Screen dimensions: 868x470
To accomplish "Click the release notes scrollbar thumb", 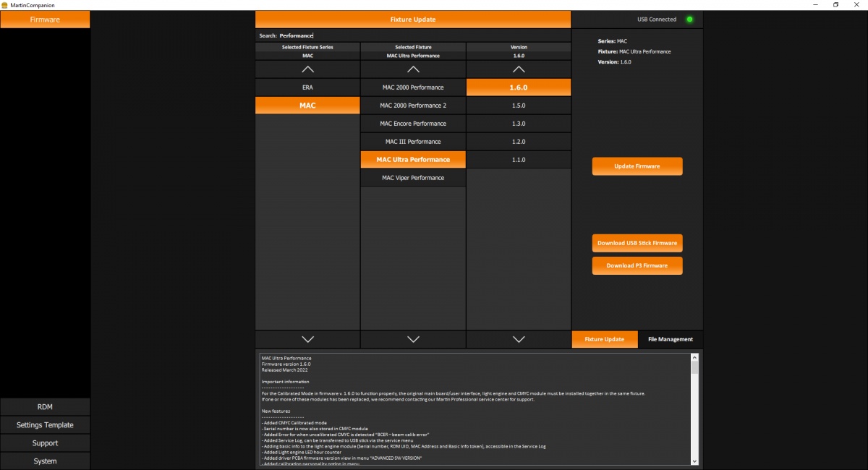I will click(x=695, y=367).
